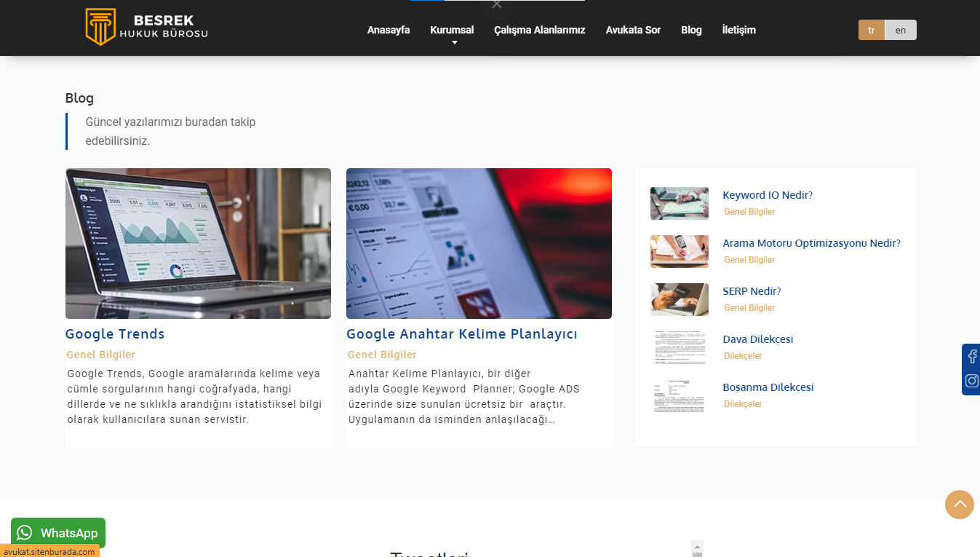Open İletişim contact page
Viewport: 980px width, 557px height.
(x=738, y=30)
